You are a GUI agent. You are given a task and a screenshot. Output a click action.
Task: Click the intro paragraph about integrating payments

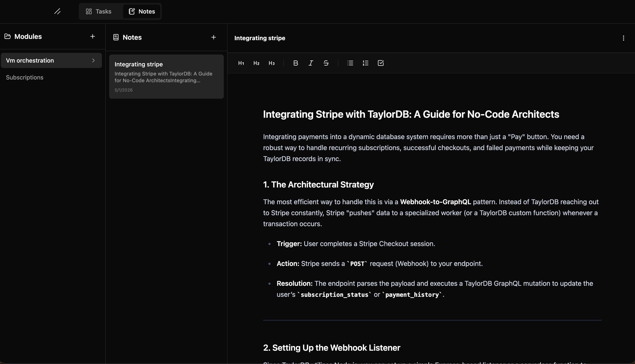(x=428, y=148)
